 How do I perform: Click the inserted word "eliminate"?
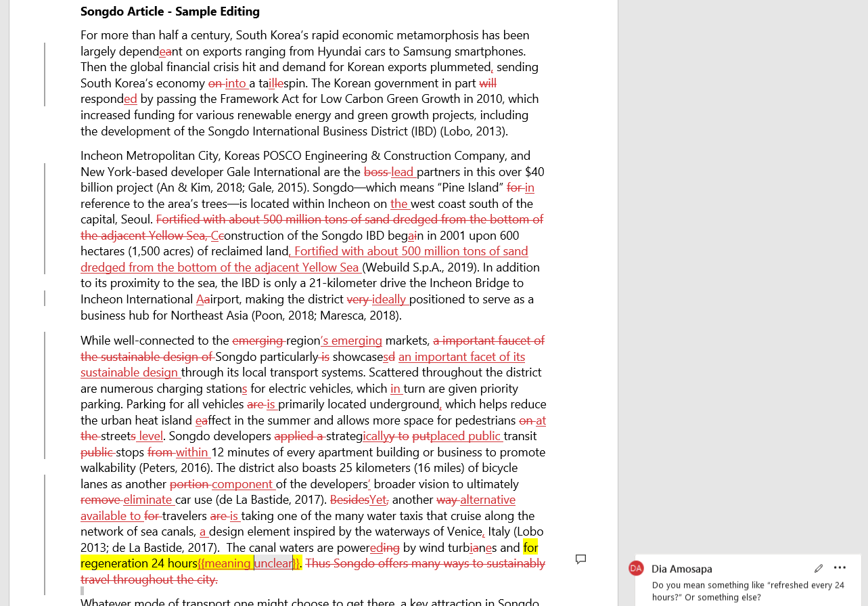point(147,500)
